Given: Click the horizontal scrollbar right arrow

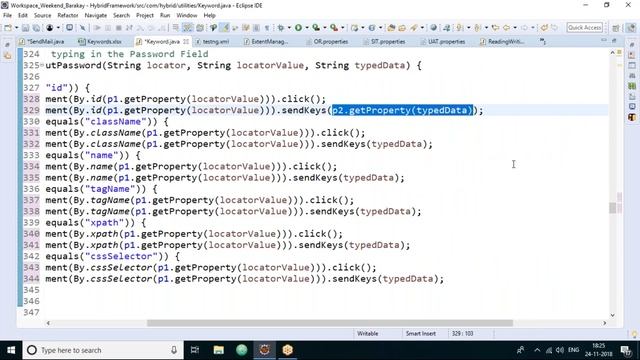Looking at the screenshot, I should (604, 323).
